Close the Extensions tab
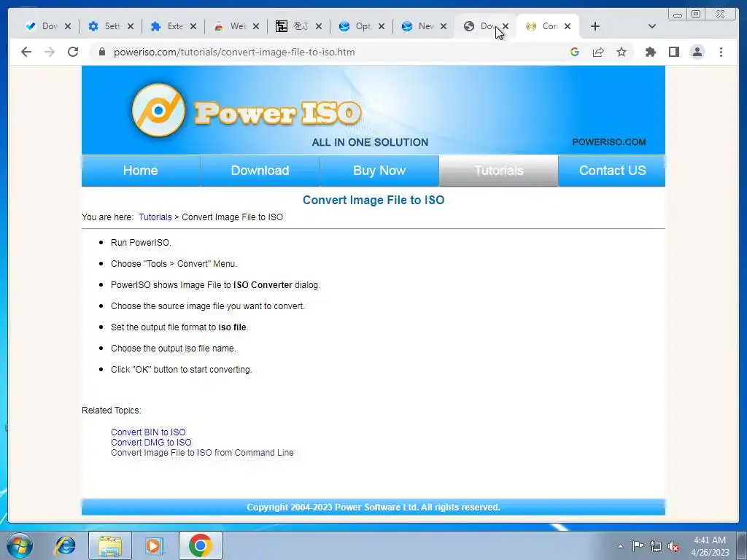This screenshot has height=560, width=747. 193,26
